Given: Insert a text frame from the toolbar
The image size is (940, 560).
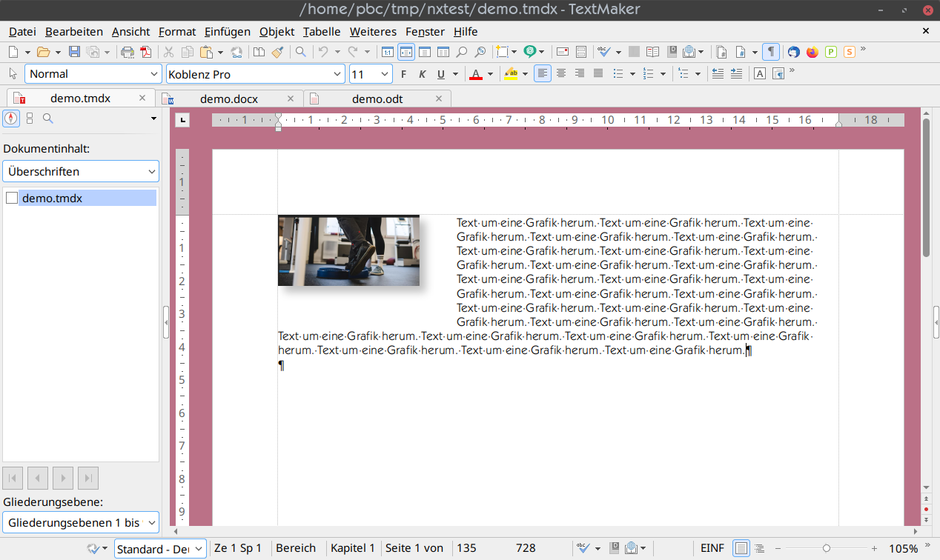Looking at the screenshot, I should [x=503, y=52].
